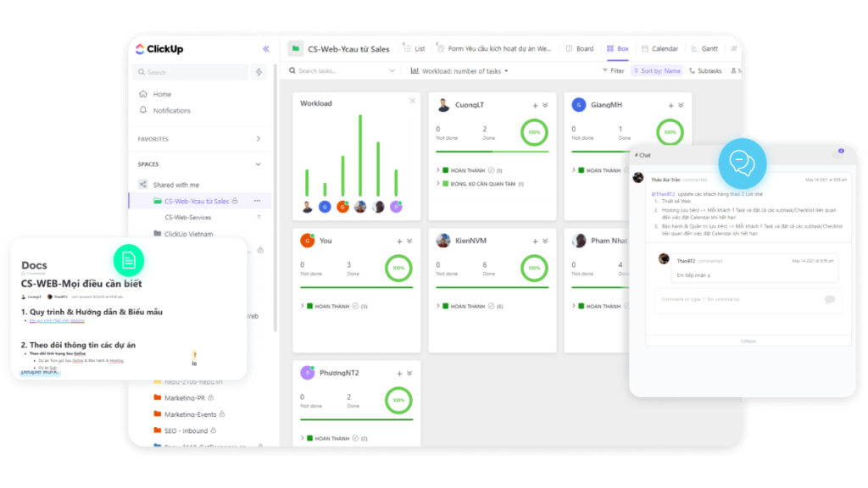Add a task to PhuongNT2's box

click(400, 374)
